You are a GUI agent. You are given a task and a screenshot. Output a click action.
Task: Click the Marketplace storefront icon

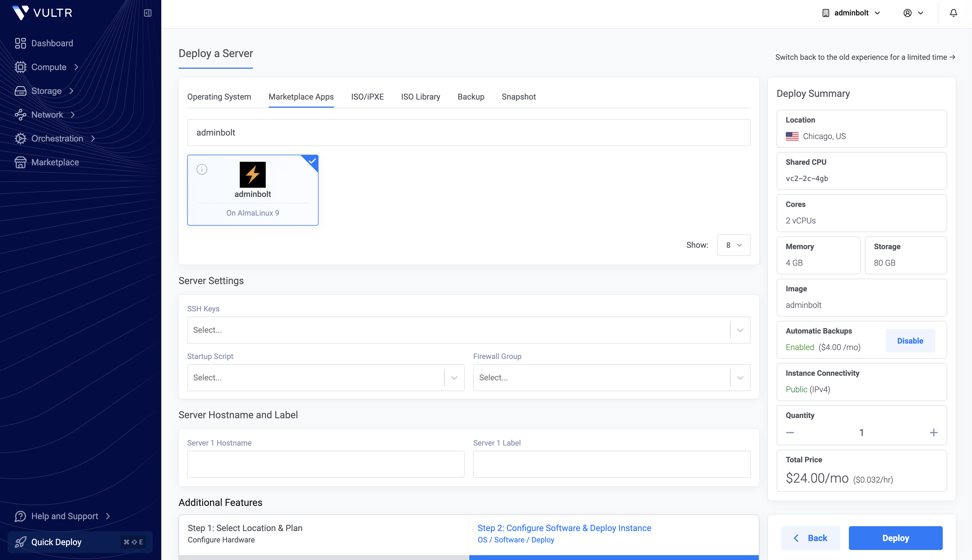pyautogui.click(x=20, y=162)
